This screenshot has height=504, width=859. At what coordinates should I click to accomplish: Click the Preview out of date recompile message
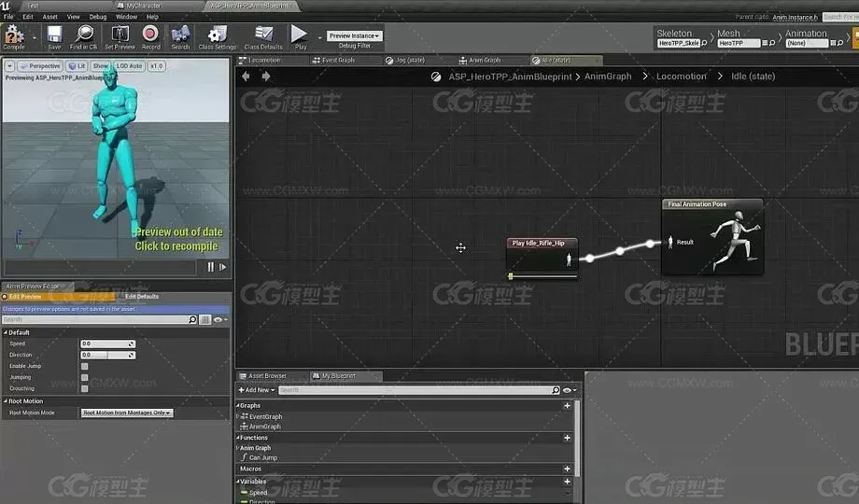pos(177,239)
